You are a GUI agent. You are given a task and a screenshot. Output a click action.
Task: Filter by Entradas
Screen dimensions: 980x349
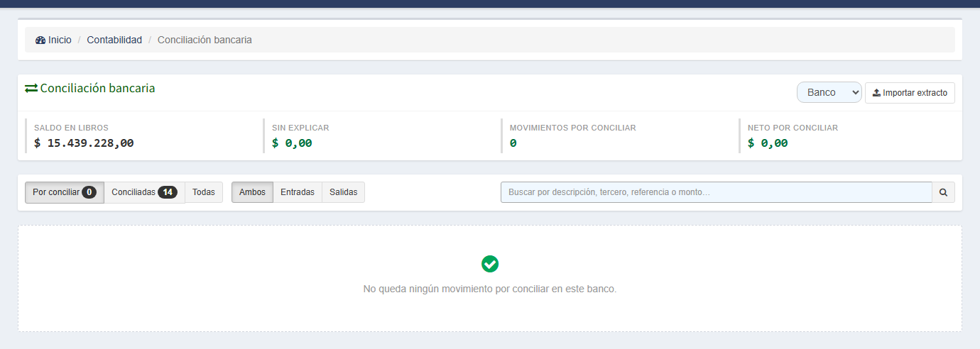pos(298,192)
